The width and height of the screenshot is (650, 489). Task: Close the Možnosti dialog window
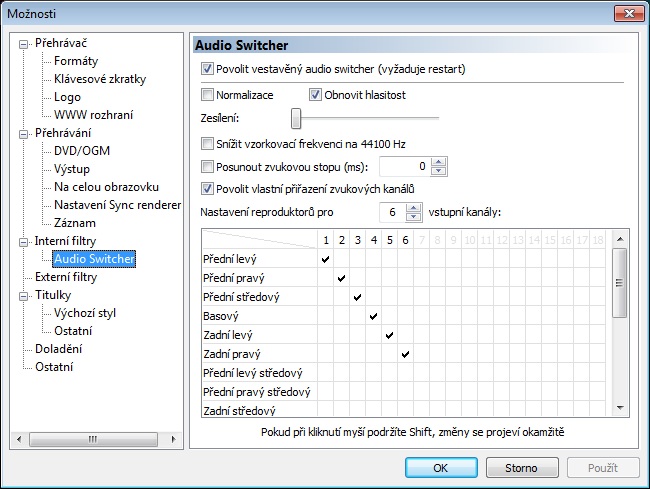(629, 14)
